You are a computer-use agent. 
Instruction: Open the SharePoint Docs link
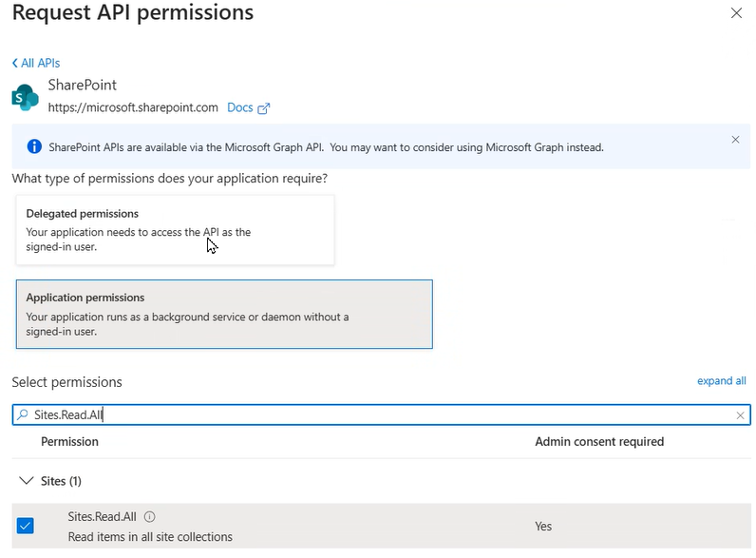pos(240,107)
